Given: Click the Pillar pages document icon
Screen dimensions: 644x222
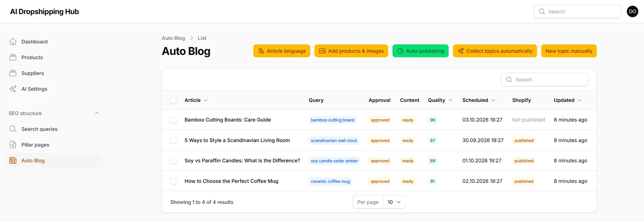Looking at the screenshot, I should tap(13, 145).
